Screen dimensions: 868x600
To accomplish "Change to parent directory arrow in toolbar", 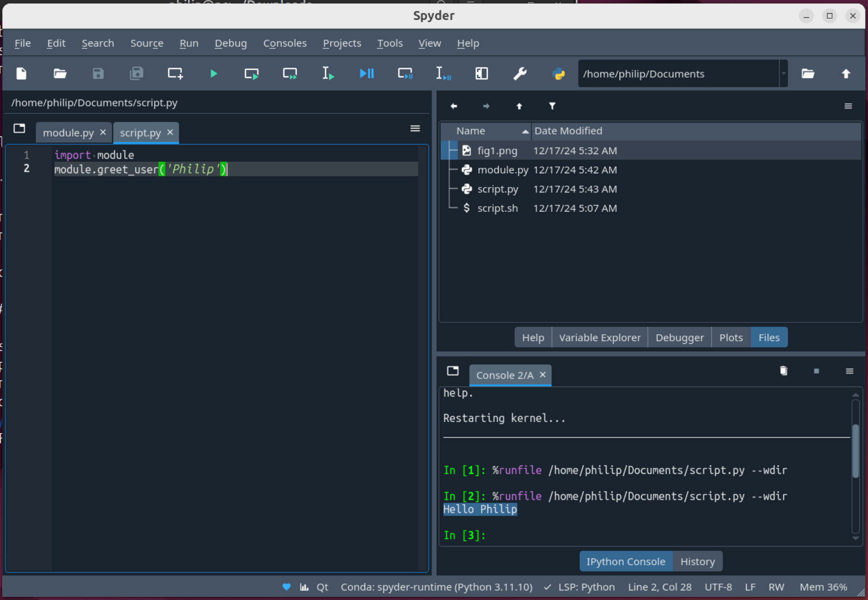I will tap(846, 73).
